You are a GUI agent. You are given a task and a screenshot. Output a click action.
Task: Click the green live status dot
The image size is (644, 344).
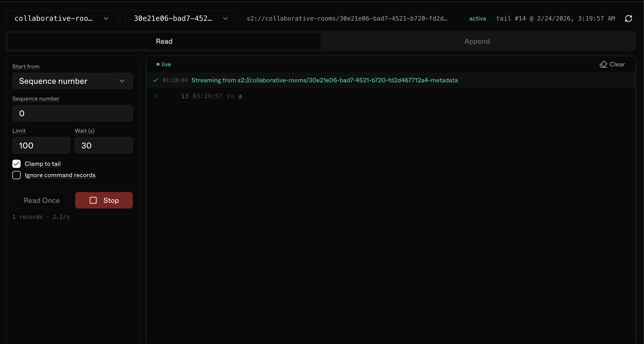tap(158, 64)
